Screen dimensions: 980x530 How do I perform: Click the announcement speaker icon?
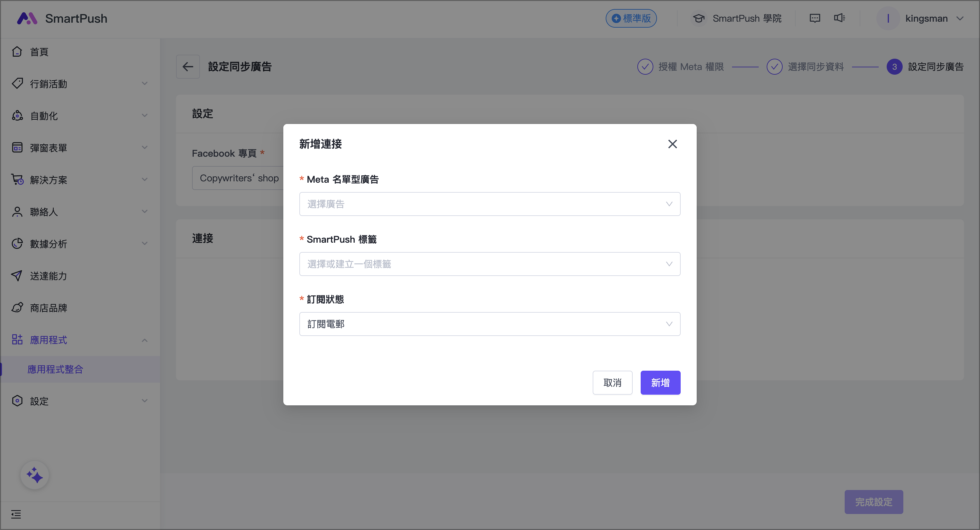click(839, 18)
